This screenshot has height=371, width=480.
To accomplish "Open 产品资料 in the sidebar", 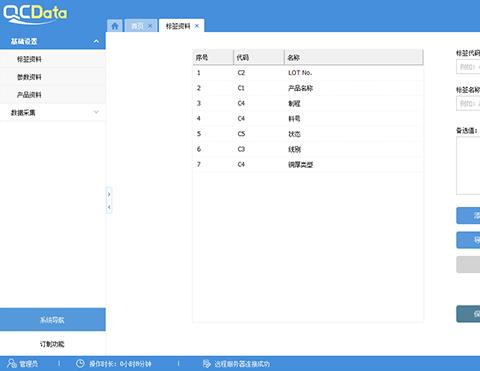I will (x=29, y=95).
